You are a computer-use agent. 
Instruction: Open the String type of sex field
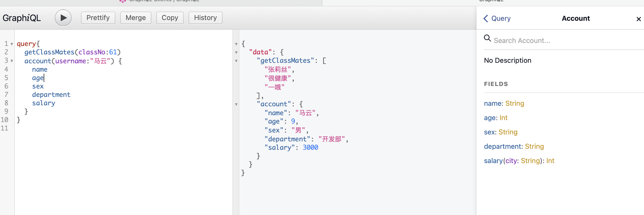pyautogui.click(x=508, y=132)
